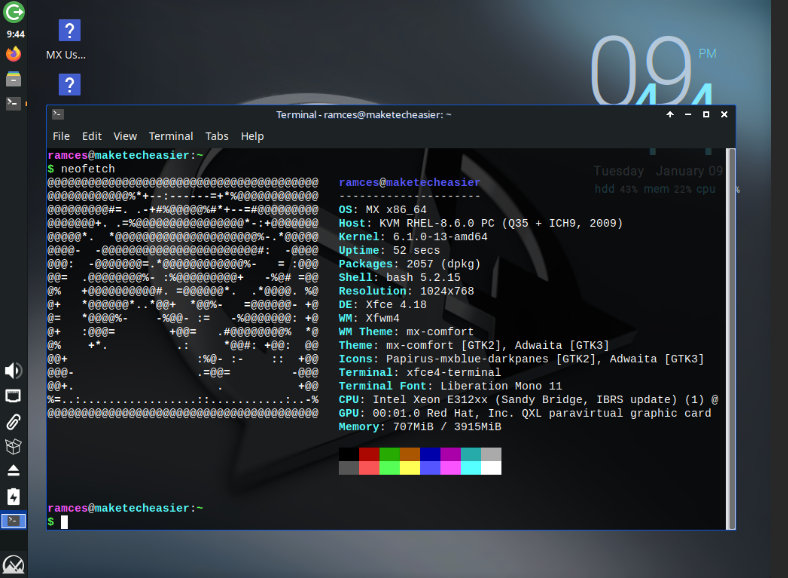
Task: Open the file manager panel launcher
Action: tap(14, 79)
